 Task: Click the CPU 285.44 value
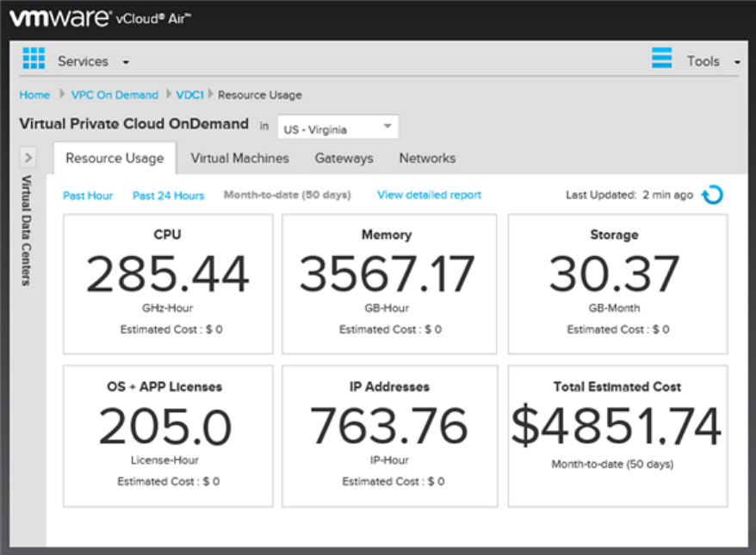coord(167,274)
